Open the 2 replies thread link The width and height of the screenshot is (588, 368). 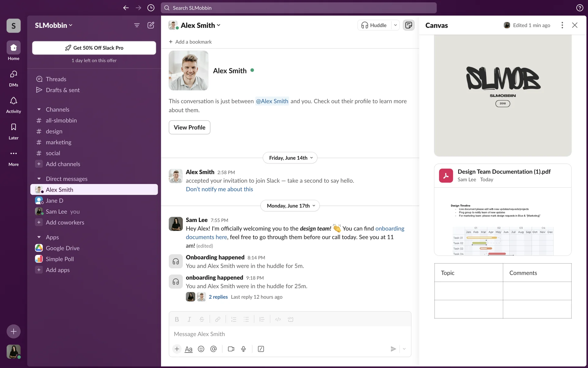tap(218, 297)
